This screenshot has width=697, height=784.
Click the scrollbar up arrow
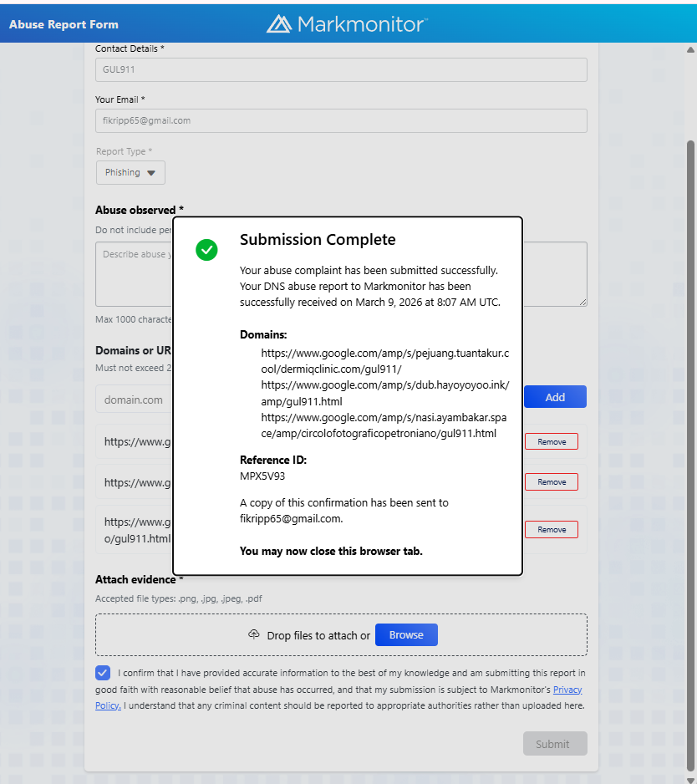(x=690, y=49)
